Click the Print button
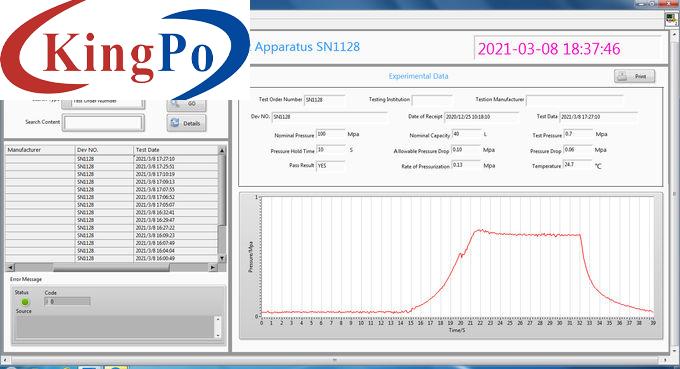Screen dimensions: 680x369 pos(634,76)
